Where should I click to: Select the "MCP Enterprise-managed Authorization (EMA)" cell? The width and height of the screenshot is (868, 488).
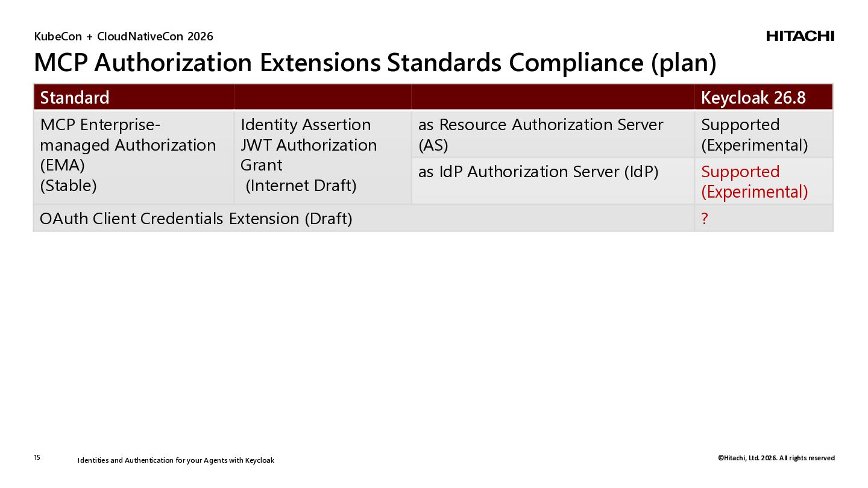[x=134, y=157]
